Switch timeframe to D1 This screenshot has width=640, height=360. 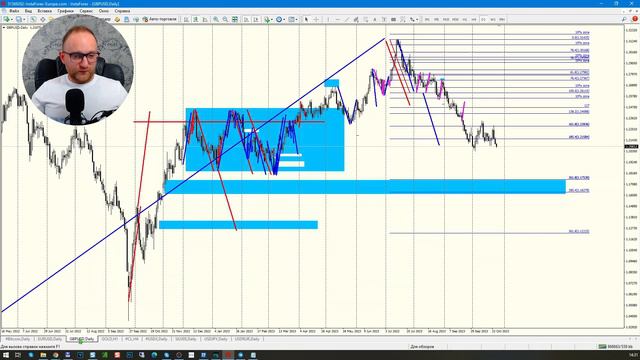pos(483,19)
